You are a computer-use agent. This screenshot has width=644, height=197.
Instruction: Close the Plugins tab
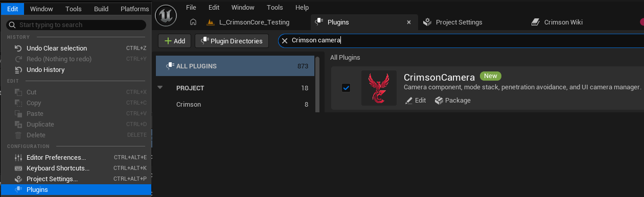(x=408, y=22)
